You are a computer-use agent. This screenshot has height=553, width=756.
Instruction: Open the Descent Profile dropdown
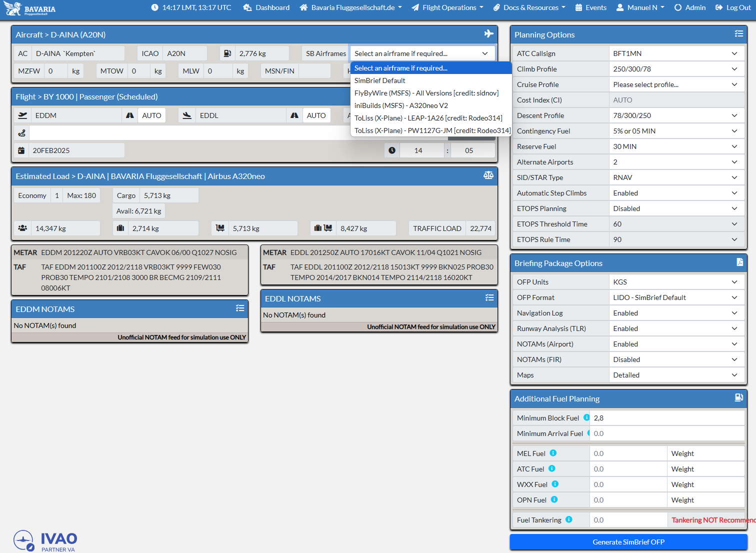click(x=677, y=115)
